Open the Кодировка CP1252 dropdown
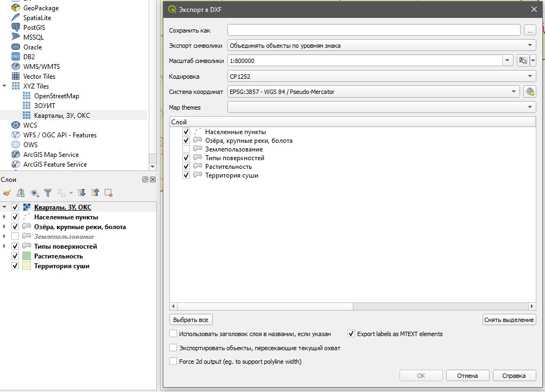Image resolution: width=545 pixels, height=392 pixels. coord(382,77)
